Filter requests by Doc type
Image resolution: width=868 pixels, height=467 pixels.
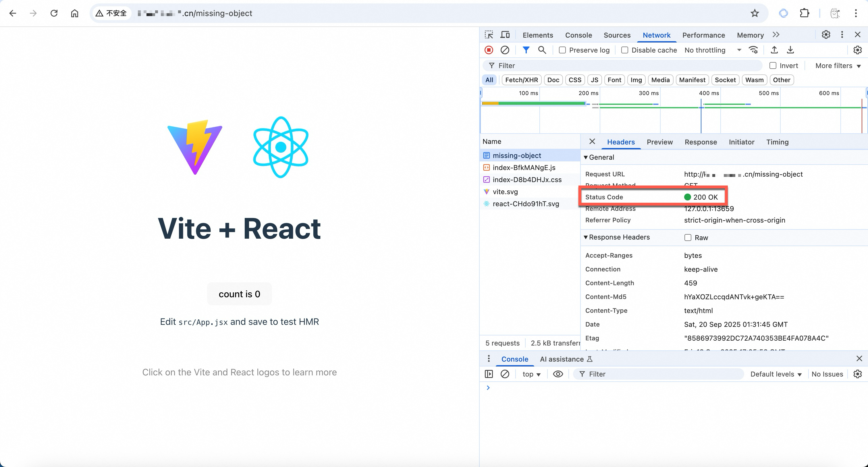(x=553, y=80)
